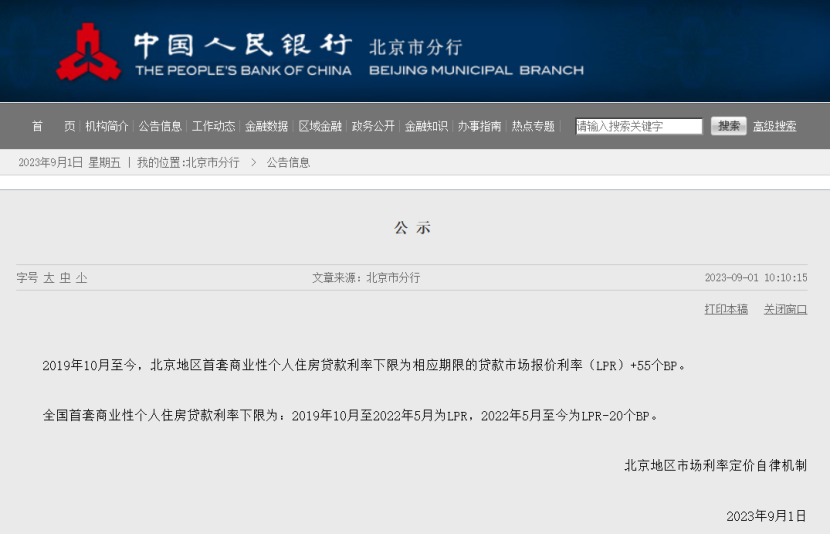Navigate to 政务公开 section
830x534 pixels.
(373, 126)
